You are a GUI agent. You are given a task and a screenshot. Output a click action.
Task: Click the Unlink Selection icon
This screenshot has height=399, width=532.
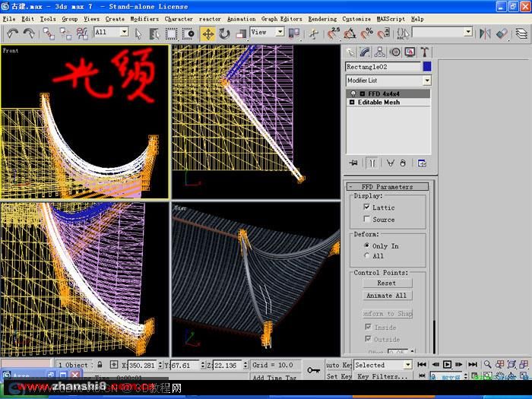coord(65,33)
